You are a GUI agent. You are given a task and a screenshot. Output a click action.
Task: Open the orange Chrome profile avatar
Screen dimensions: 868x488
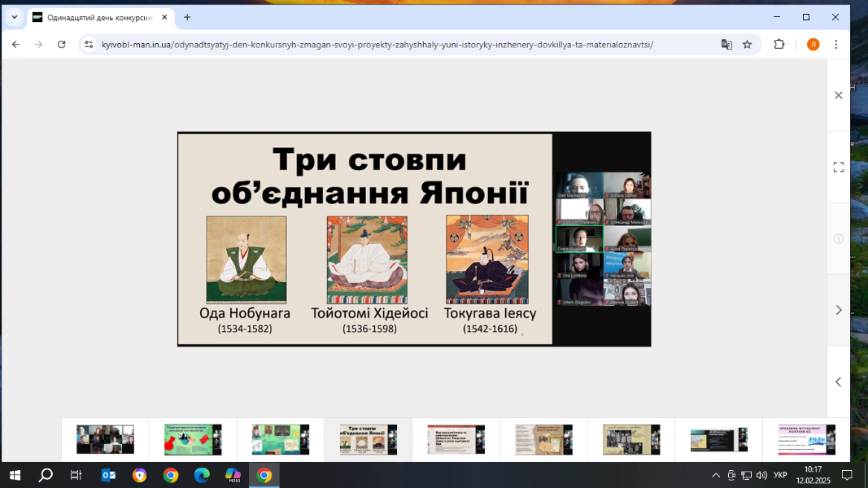pos(813,45)
